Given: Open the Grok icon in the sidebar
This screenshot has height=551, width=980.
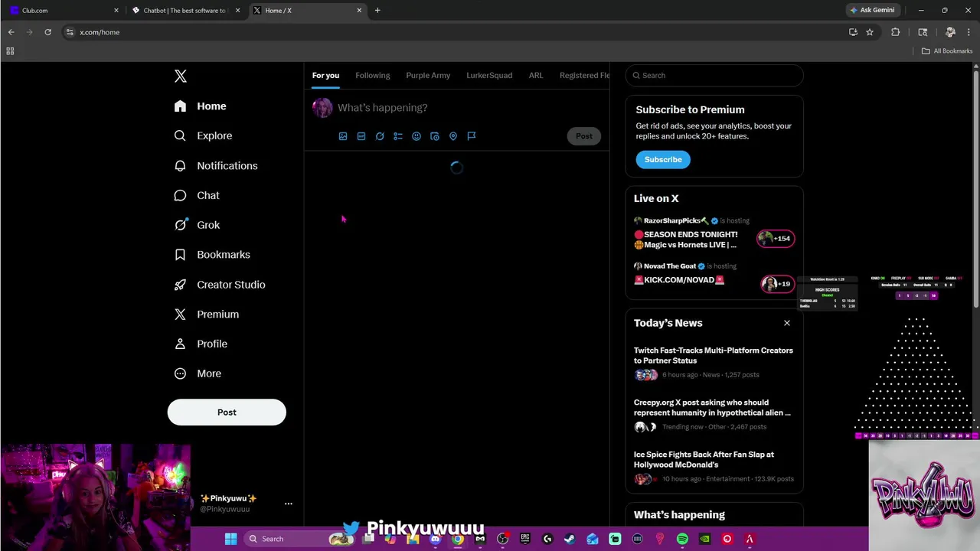Looking at the screenshot, I should (180, 225).
